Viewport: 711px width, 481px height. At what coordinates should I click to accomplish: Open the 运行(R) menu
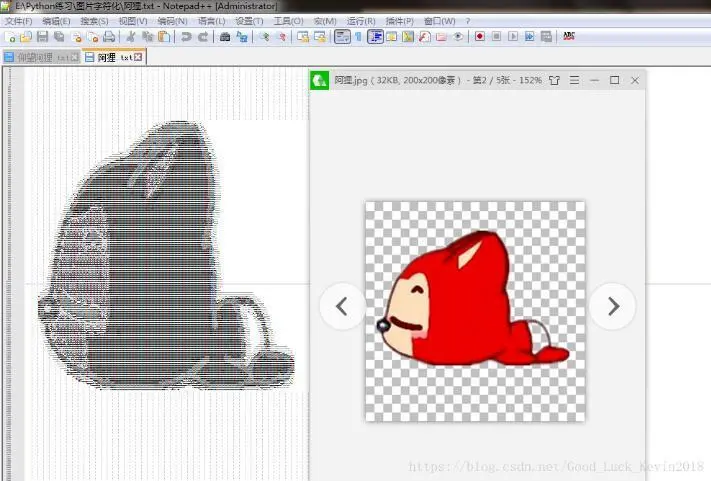point(361,21)
